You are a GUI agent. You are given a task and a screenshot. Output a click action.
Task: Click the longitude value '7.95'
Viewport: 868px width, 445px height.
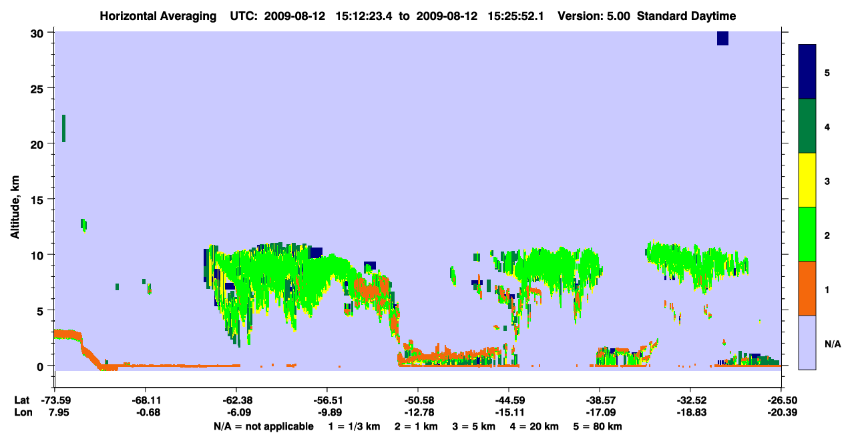(x=55, y=413)
